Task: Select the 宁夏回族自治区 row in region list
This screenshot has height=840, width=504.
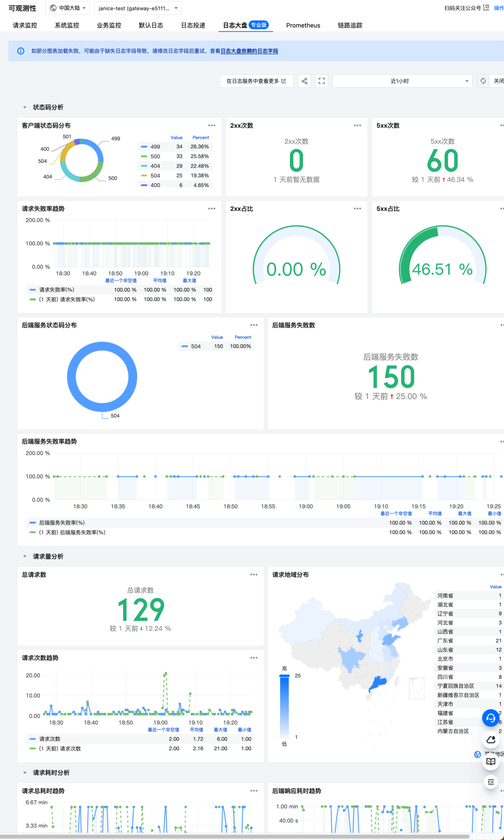Action: coord(469,686)
